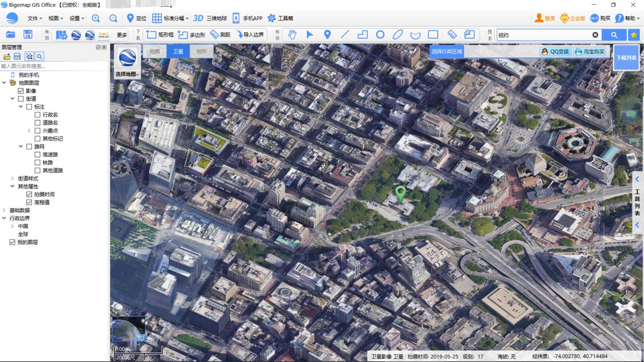This screenshot has width=644, height=362.
Task: Open the 手机APP option
Action: pyautogui.click(x=248, y=18)
